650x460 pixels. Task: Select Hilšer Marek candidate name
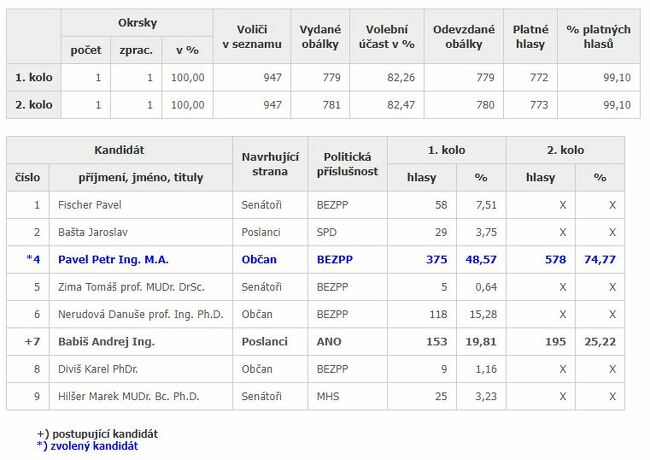129,396
